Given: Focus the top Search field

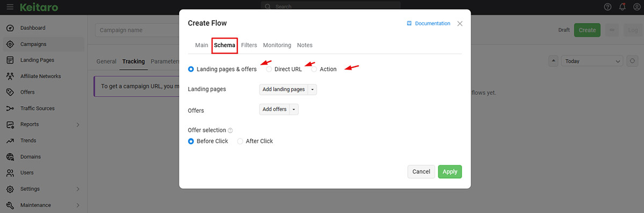Looking at the screenshot, I should coord(331,7).
